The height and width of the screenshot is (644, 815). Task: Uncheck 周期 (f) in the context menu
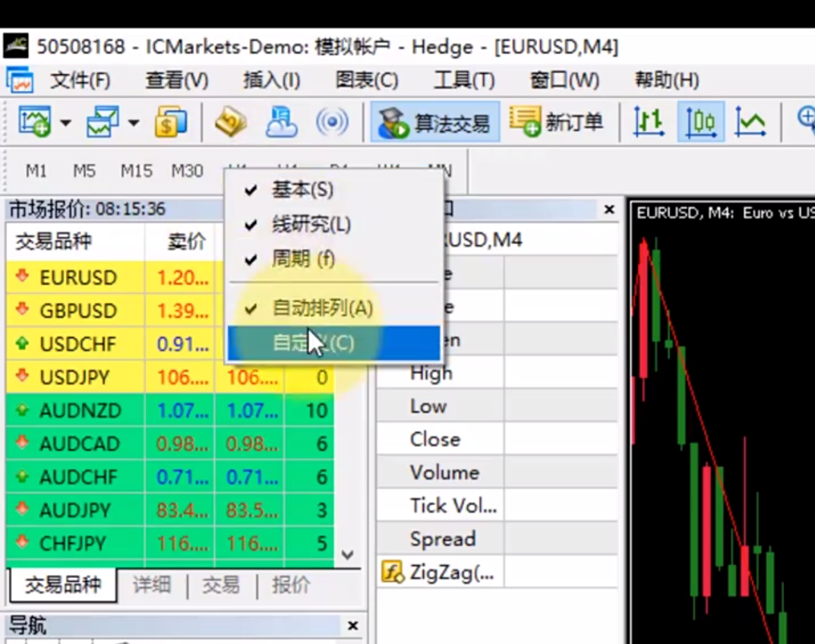pos(333,259)
